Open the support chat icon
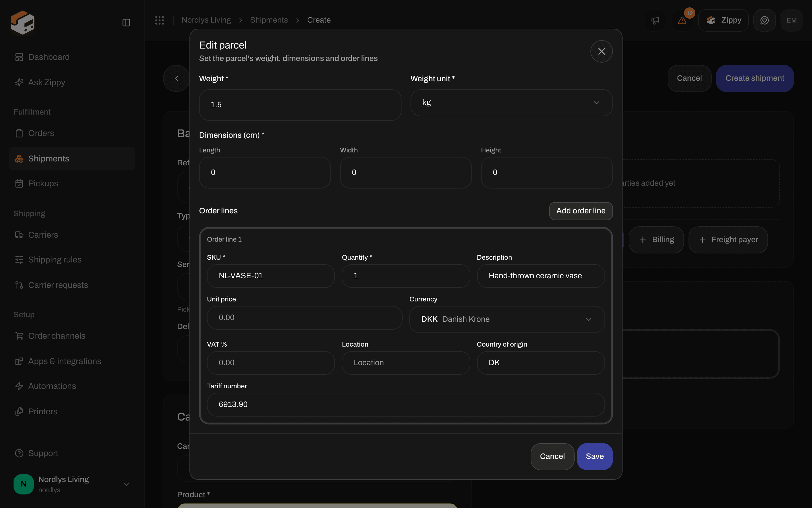 (764, 21)
